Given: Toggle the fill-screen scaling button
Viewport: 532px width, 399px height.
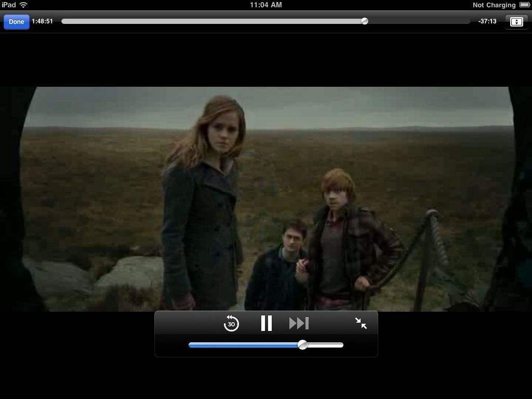Looking at the screenshot, I should pos(516,22).
